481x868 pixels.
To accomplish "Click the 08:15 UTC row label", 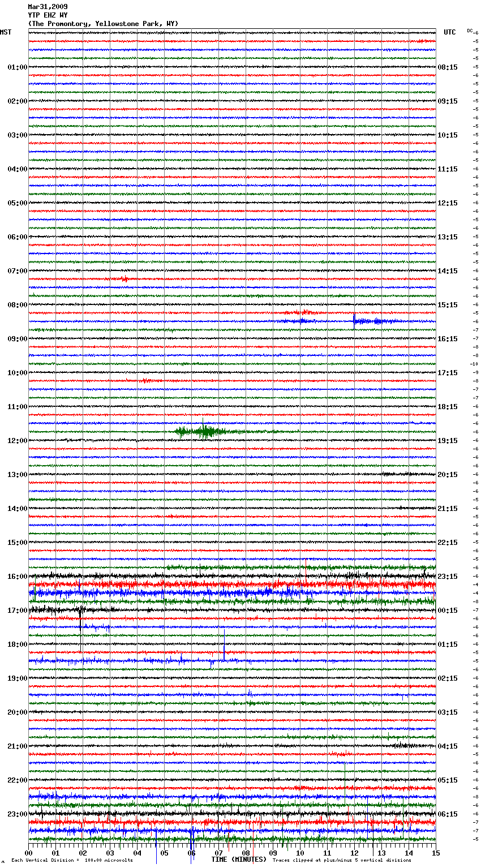I will [x=448, y=67].
